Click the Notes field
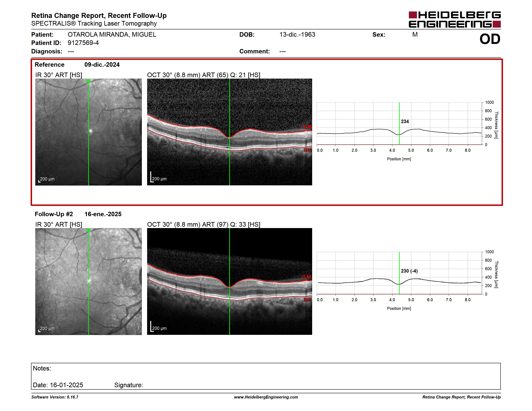This screenshot has height=411, width=532. (x=266, y=376)
